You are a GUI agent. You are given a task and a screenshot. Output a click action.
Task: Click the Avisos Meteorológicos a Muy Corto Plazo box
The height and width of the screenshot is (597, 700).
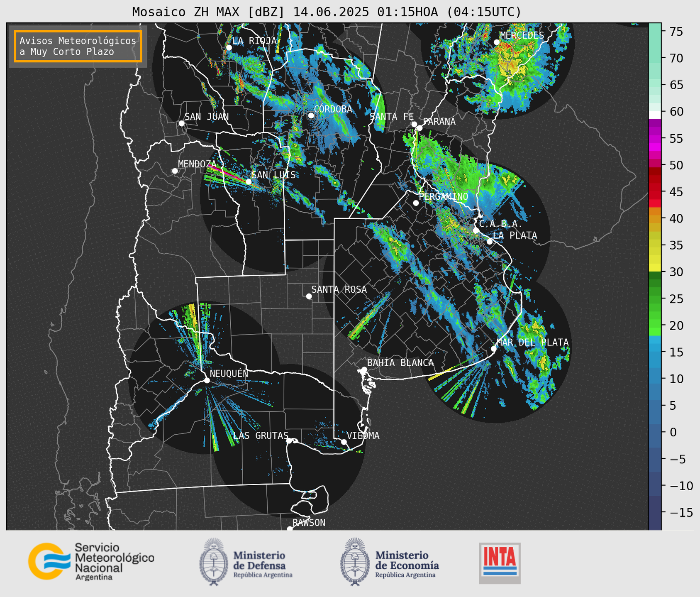[78, 46]
